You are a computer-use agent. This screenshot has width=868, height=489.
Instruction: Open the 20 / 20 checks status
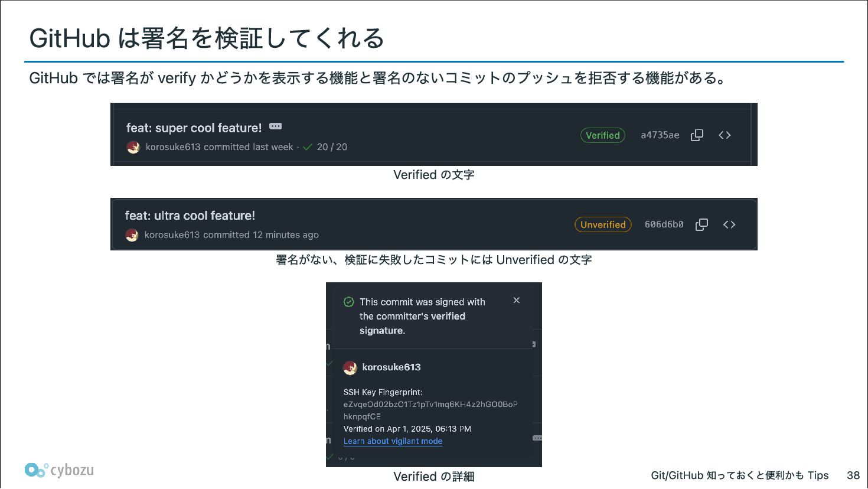pos(332,147)
